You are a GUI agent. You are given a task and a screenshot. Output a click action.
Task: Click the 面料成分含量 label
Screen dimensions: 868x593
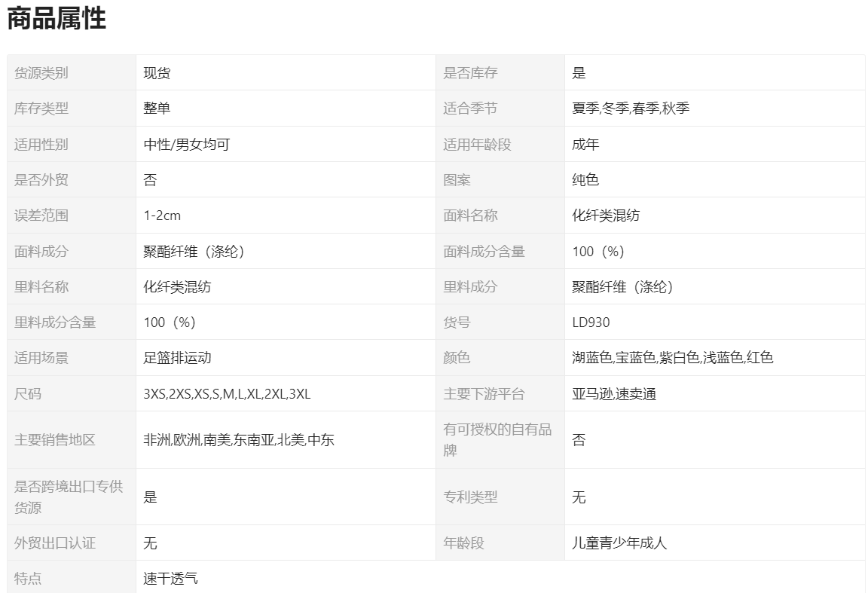[484, 252]
